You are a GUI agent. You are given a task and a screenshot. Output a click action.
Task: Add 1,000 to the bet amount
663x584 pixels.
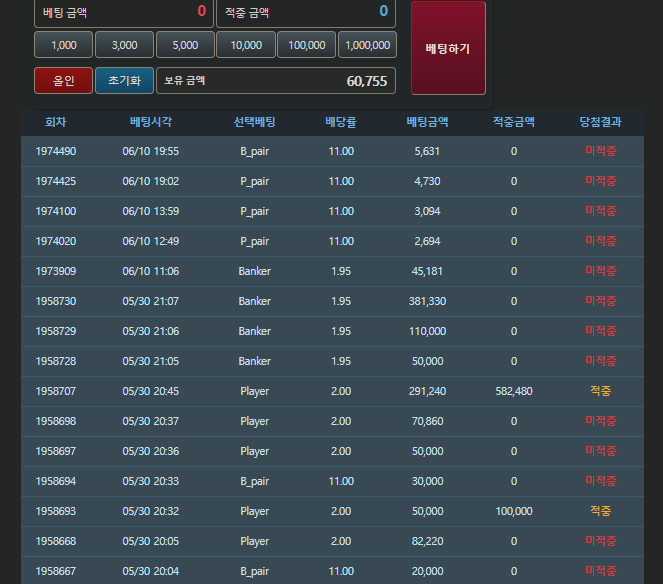[x=63, y=44]
